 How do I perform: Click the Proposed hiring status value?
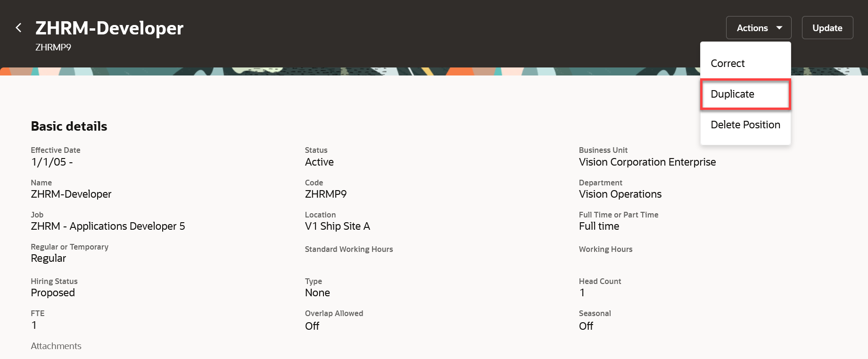click(x=53, y=292)
